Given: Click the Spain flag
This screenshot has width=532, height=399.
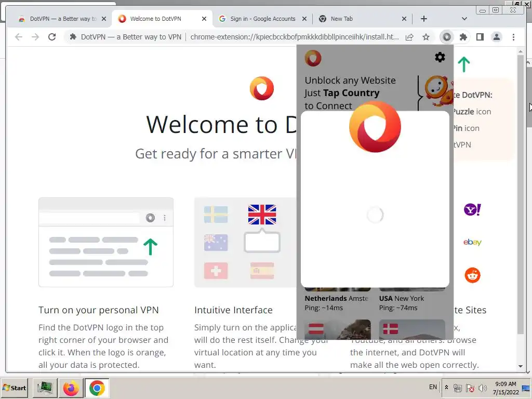Looking at the screenshot, I should [x=262, y=271].
